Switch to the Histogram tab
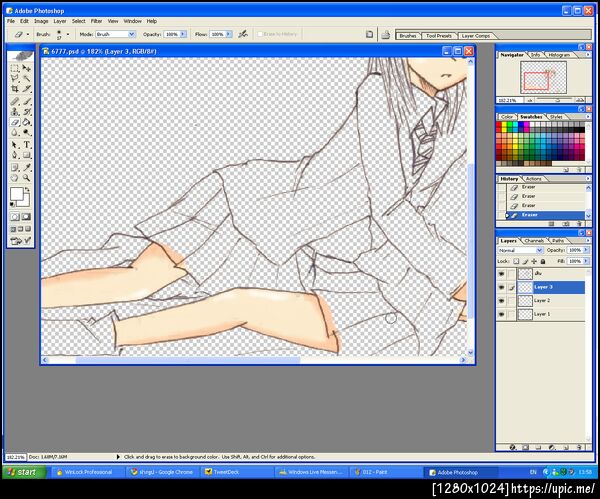Viewport: 600px width, 499px height. click(559, 55)
